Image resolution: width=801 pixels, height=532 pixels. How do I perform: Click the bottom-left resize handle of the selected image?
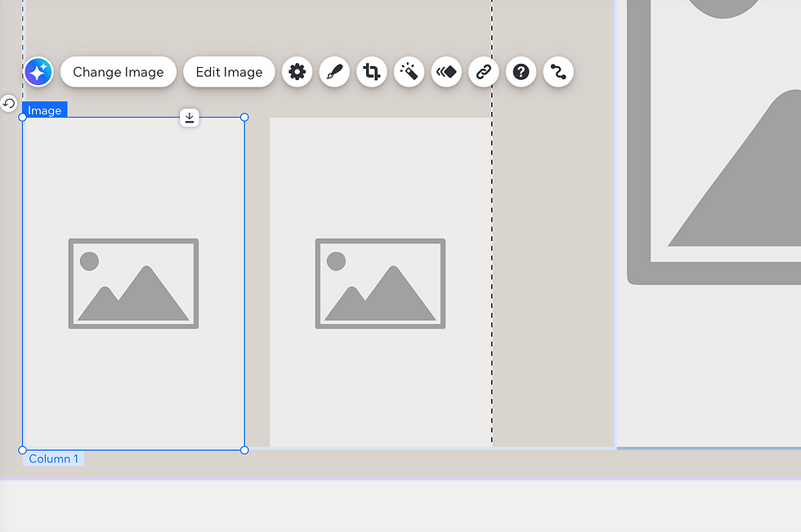[x=23, y=450]
